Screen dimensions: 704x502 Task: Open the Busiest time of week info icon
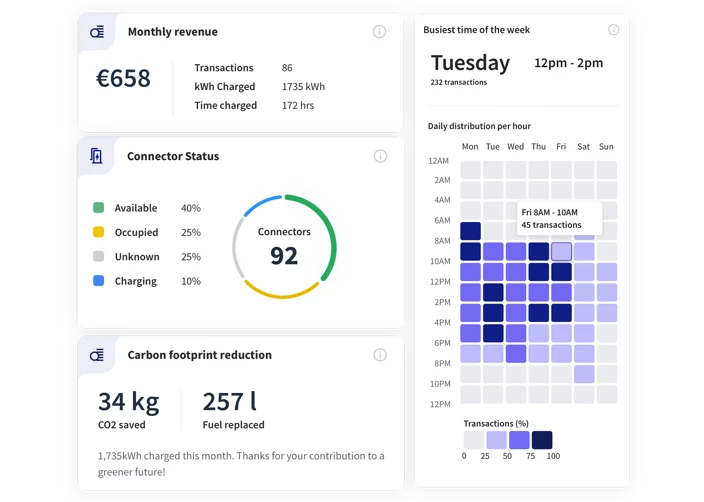click(x=610, y=30)
